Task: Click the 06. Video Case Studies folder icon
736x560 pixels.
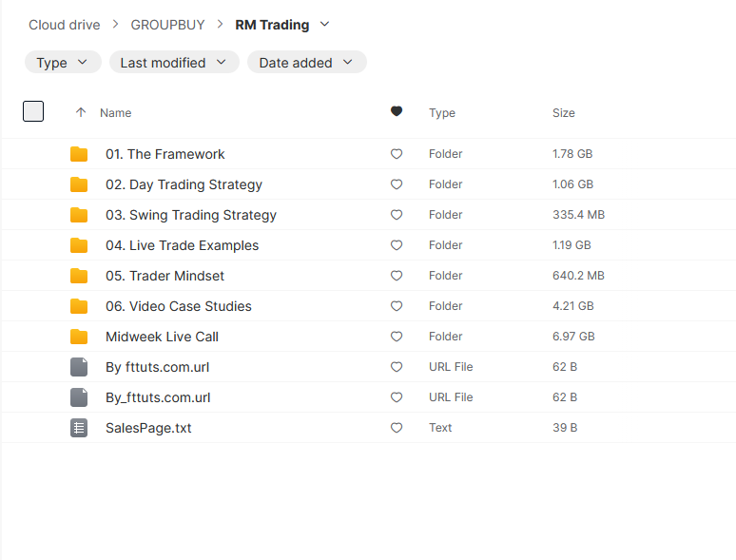Action: click(79, 306)
